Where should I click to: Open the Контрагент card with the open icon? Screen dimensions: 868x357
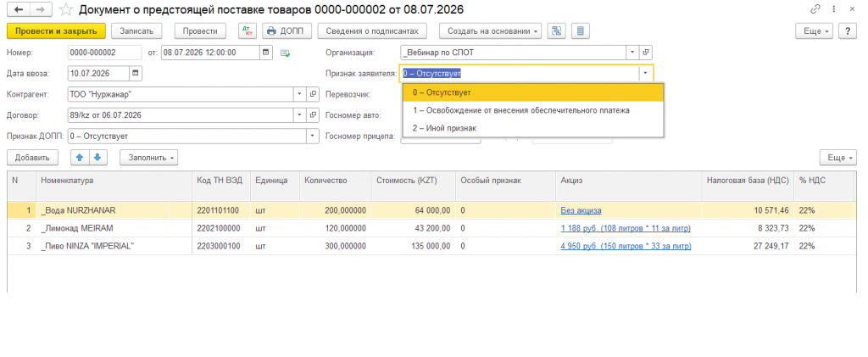coord(313,94)
